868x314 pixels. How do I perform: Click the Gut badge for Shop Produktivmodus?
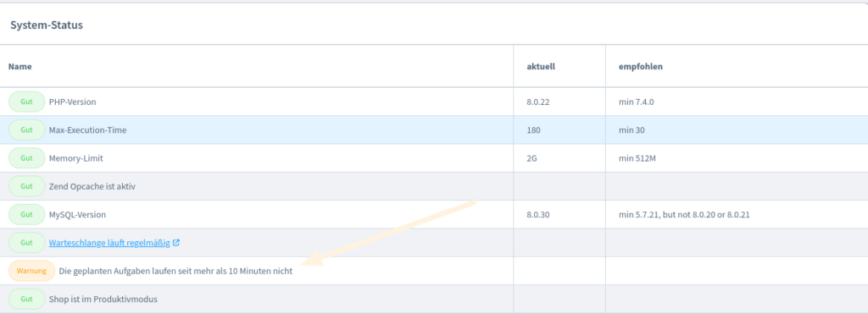point(26,299)
